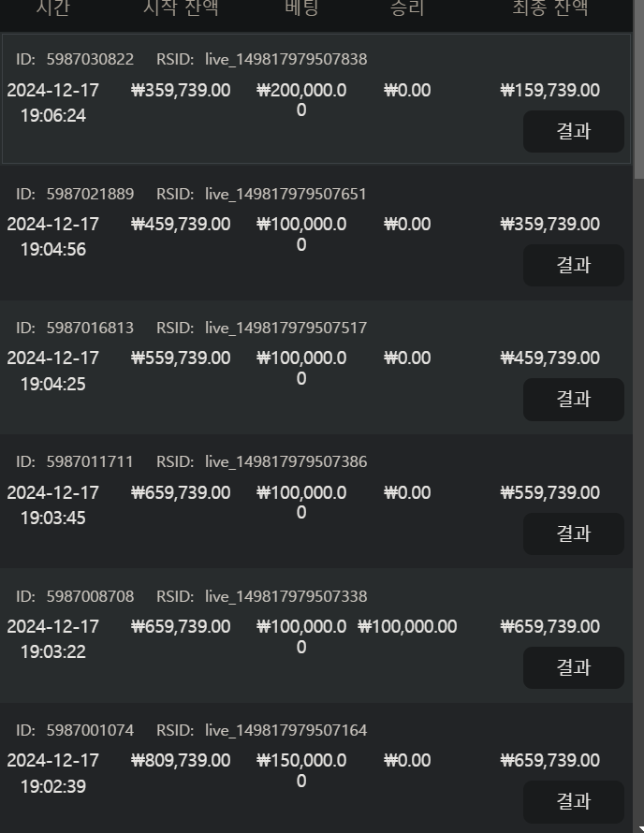View 결과 for bet ID 5987011711
644x833 pixels.
click(x=574, y=533)
